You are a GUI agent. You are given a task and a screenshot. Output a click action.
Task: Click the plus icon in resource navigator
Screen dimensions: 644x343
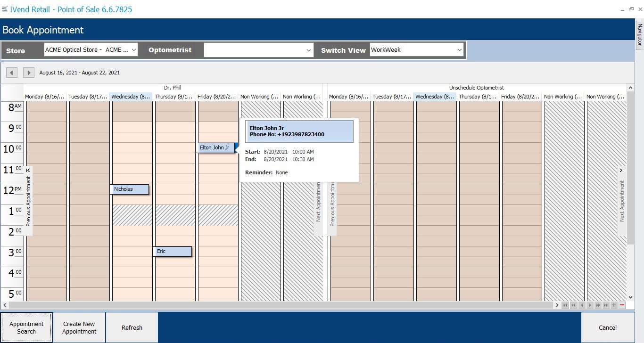[614, 305]
